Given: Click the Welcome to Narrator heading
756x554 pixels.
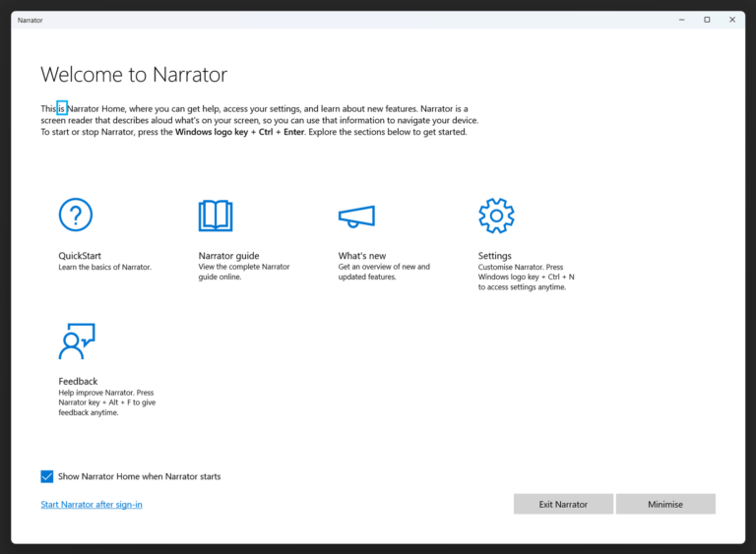Looking at the screenshot, I should point(134,75).
